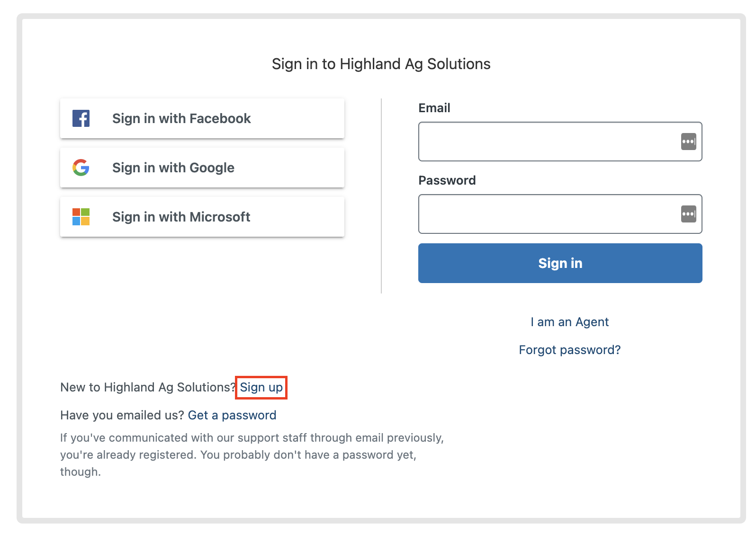This screenshot has height=533, width=756.
Task: Open the 'I am an Agent' link
Action: 569,322
